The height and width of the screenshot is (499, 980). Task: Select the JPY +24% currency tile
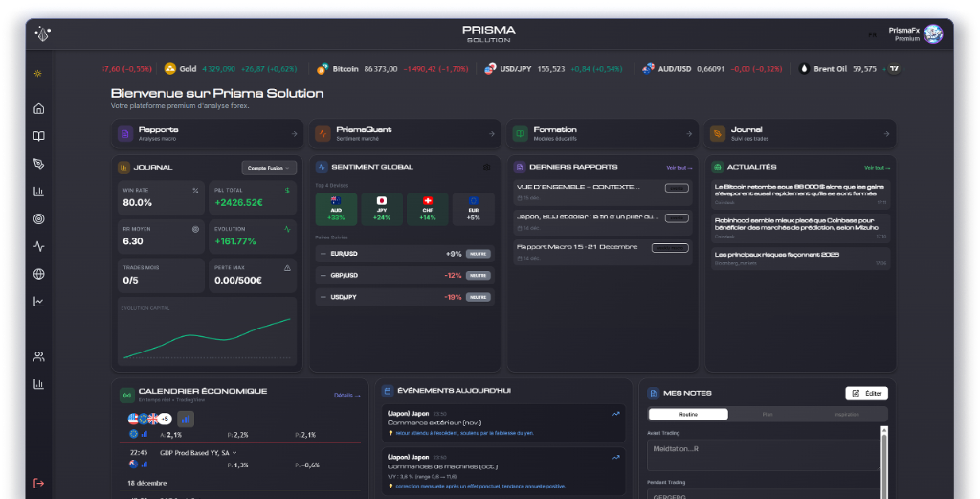[382, 209]
